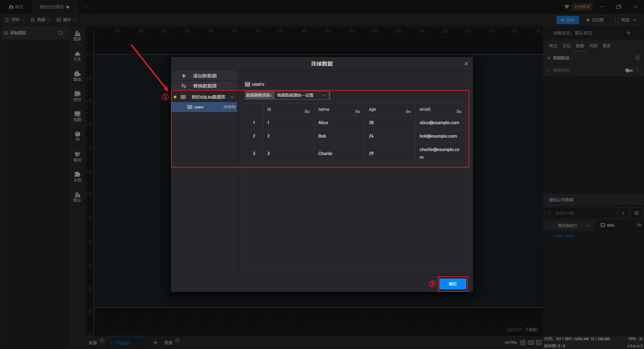644x349 pixels.
Task: Toggle the type icon of the email column
Action: [x=459, y=111]
